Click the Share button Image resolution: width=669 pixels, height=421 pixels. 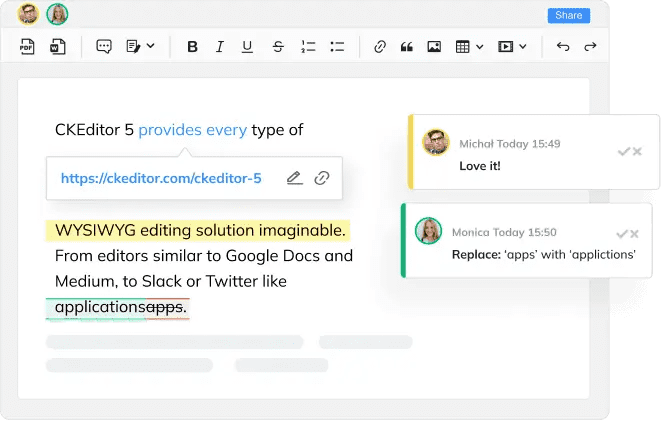pyautogui.click(x=569, y=15)
